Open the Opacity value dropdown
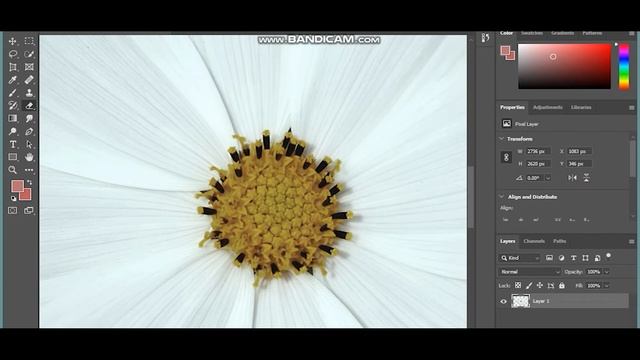 tap(607, 272)
